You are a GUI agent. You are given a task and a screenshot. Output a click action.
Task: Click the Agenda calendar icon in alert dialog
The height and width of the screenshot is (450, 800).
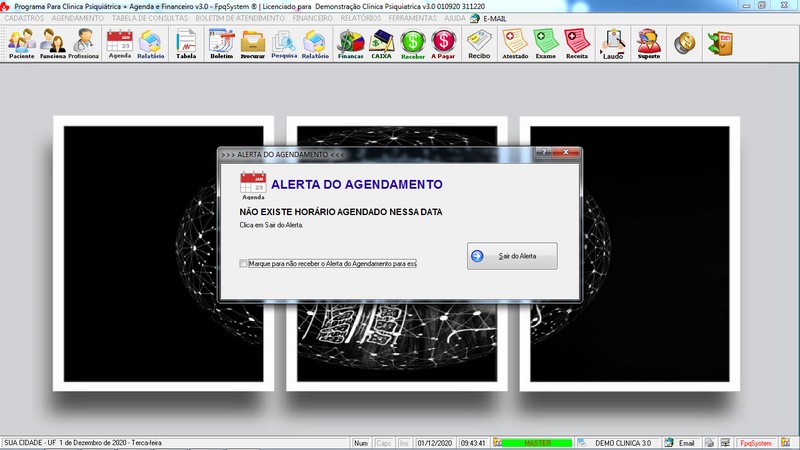253,186
